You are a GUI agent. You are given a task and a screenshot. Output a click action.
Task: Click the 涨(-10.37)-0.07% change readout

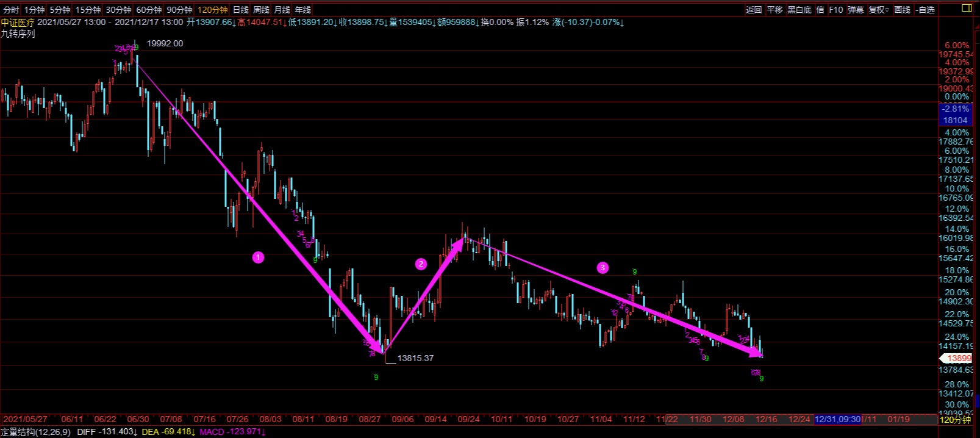[x=588, y=23]
